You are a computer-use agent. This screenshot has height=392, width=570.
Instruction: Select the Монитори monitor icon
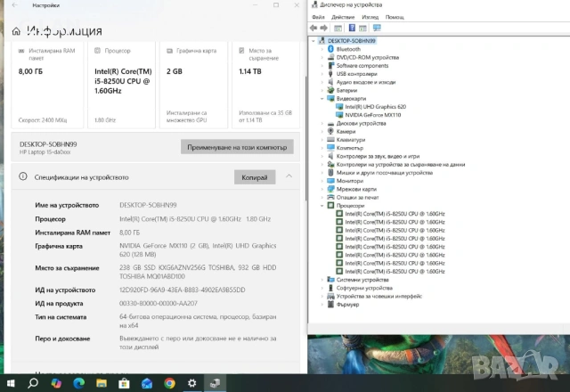[x=330, y=181]
